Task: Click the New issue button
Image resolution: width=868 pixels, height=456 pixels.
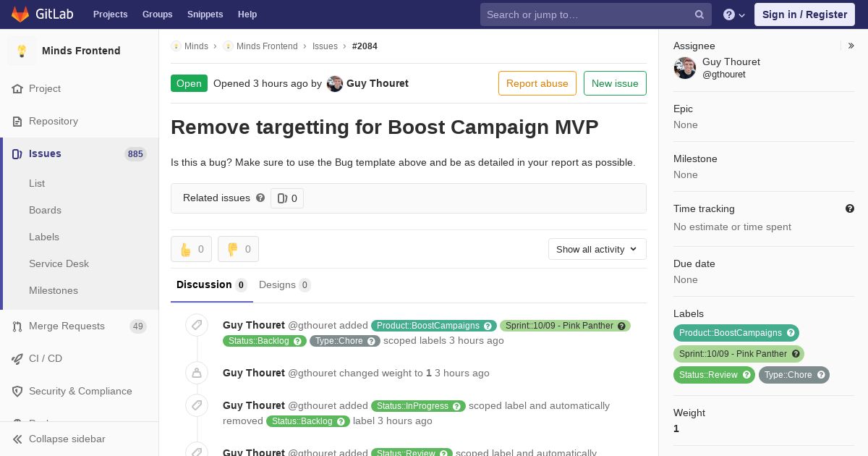Action: pyautogui.click(x=615, y=83)
